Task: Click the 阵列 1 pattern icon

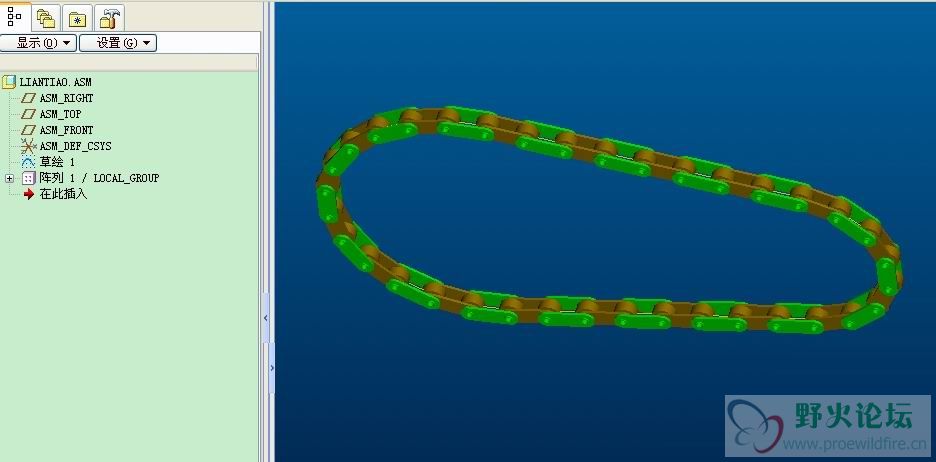Action: click(x=28, y=178)
